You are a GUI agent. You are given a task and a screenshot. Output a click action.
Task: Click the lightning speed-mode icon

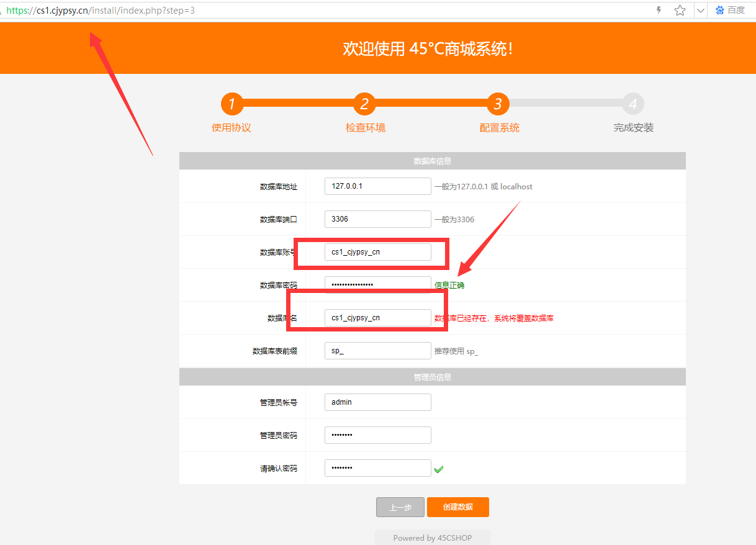[x=659, y=10]
